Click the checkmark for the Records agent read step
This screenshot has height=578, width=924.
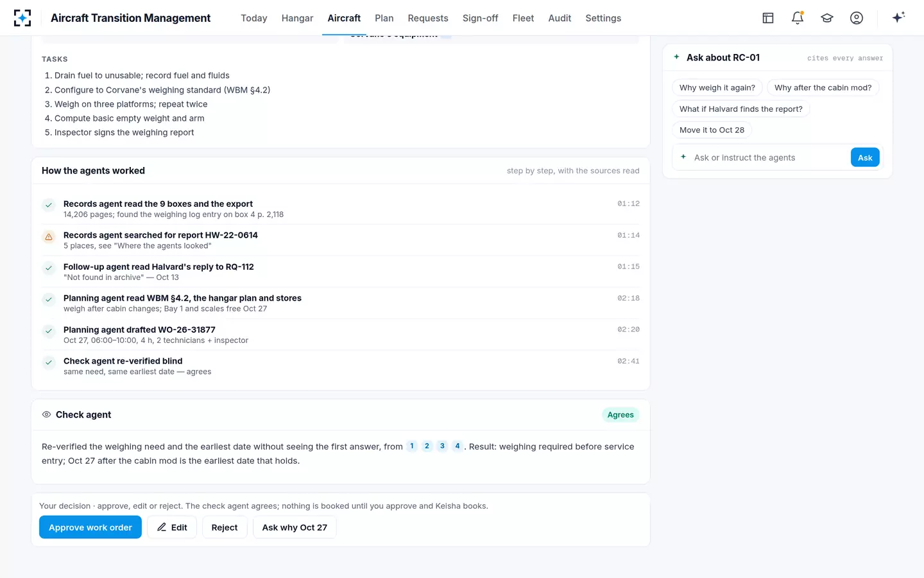tap(49, 206)
